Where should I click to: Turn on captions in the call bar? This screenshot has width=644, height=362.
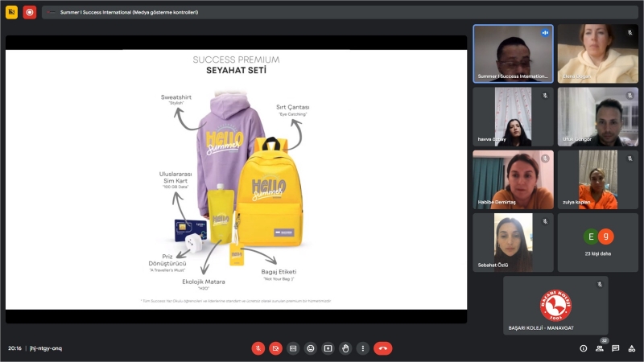click(293, 348)
